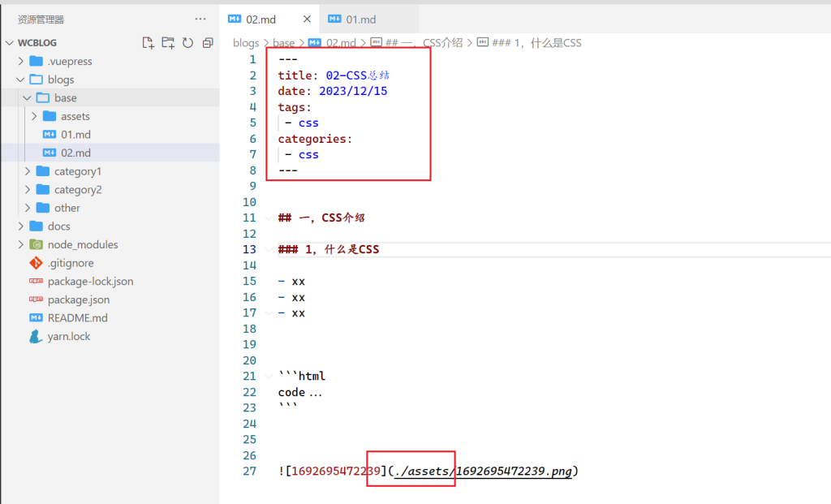Click the blogs folder icon

(x=36, y=80)
